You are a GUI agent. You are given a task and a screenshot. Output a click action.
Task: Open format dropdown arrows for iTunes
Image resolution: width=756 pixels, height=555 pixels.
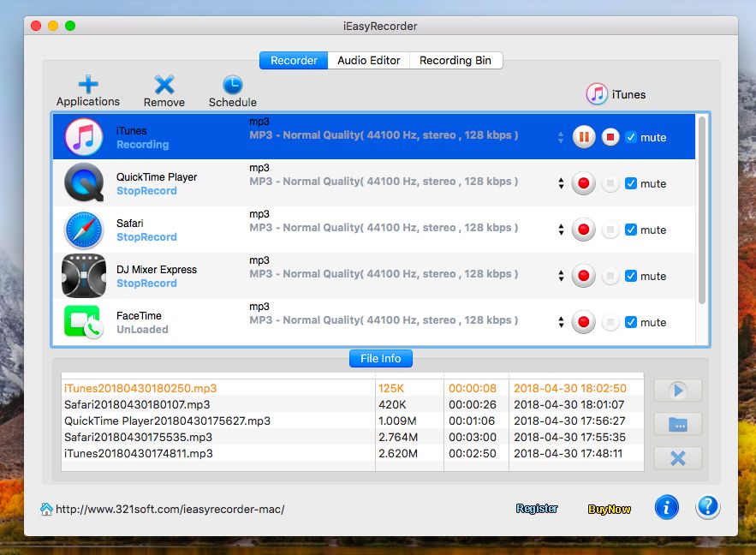pyautogui.click(x=561, y=137)
